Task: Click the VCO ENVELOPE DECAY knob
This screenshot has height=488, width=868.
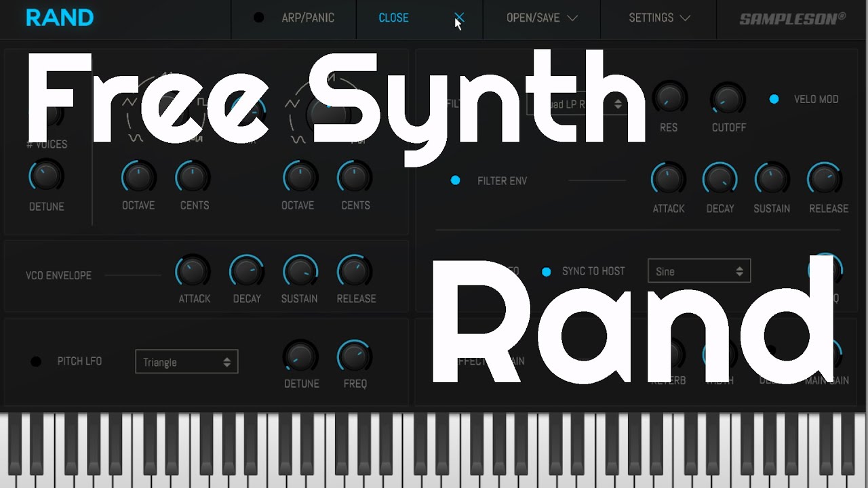Action: click(247, 271)
